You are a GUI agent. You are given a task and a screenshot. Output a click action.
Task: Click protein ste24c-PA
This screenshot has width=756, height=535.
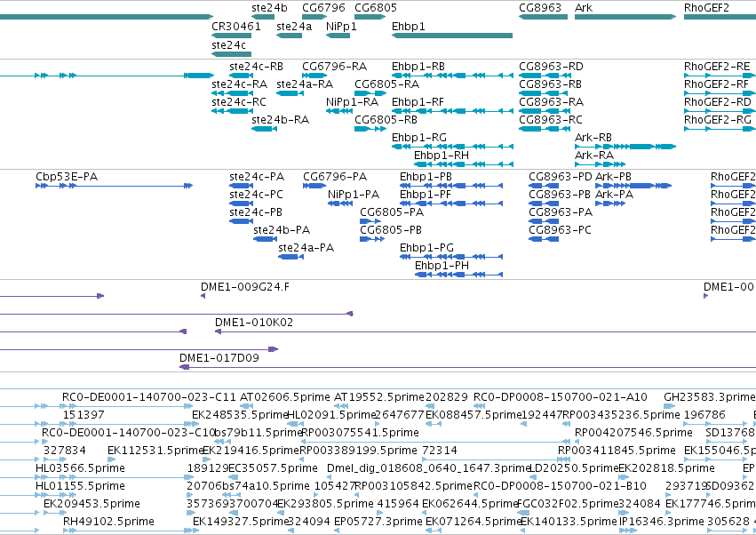[257, 177]
